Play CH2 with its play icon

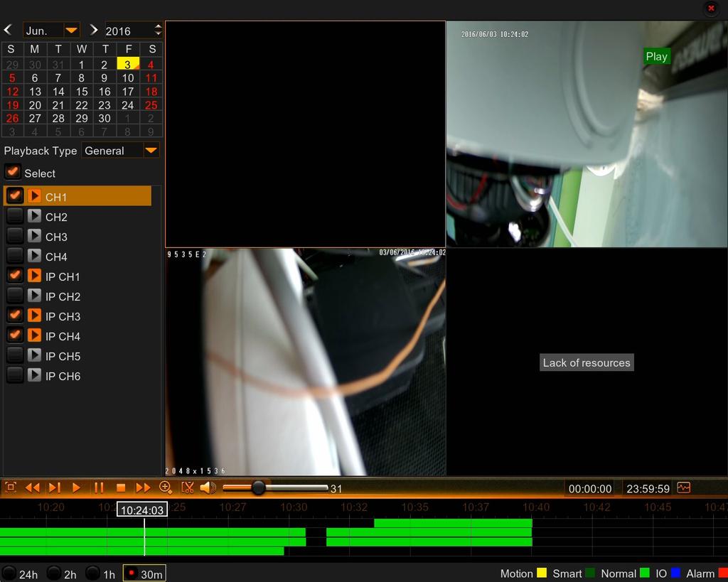(x=34, y=216)
